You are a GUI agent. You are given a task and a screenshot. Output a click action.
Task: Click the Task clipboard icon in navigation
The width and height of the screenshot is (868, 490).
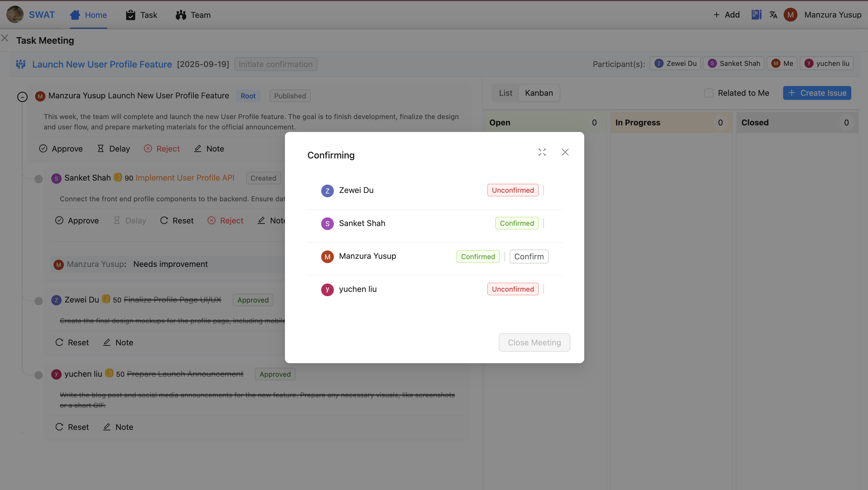130,15
